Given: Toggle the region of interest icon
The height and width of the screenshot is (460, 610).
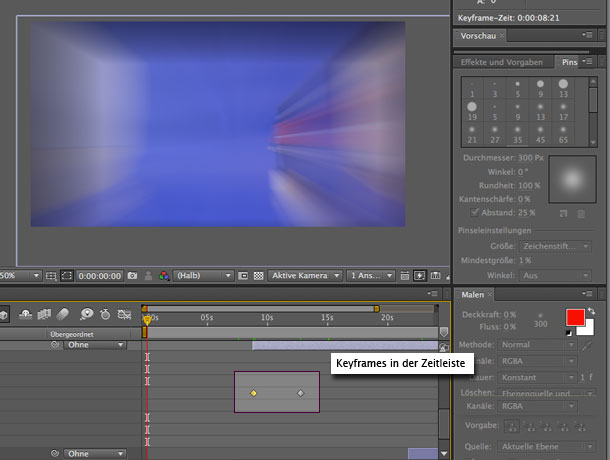Looking at the screenshot, I should point(243,275).
